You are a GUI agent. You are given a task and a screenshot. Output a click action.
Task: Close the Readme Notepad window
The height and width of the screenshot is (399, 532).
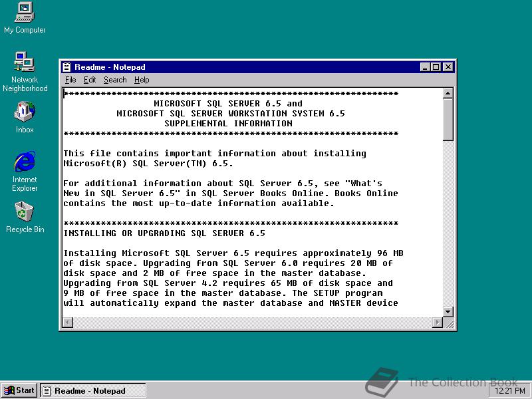(x=448, y=67)
